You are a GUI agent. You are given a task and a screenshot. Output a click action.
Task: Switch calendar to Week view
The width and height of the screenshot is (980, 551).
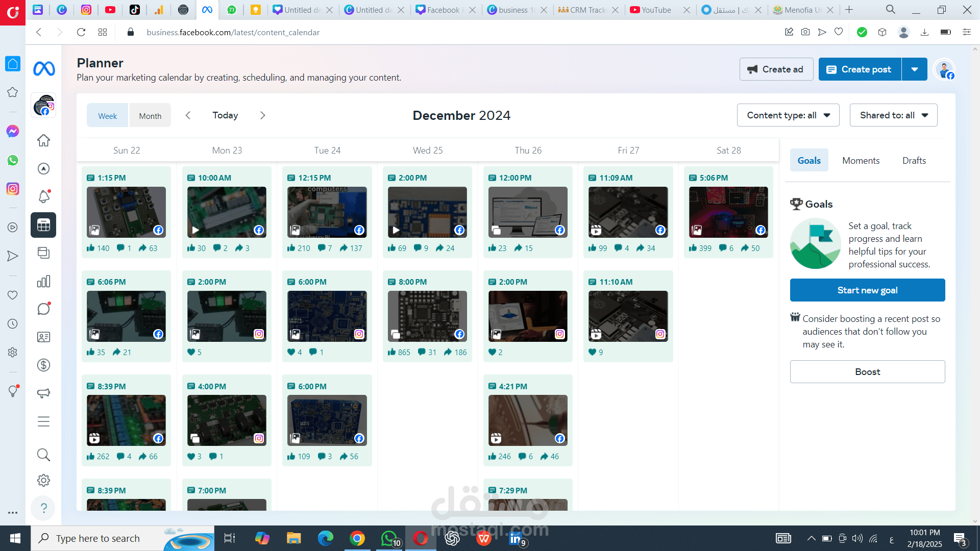click(x=107, y=116)
